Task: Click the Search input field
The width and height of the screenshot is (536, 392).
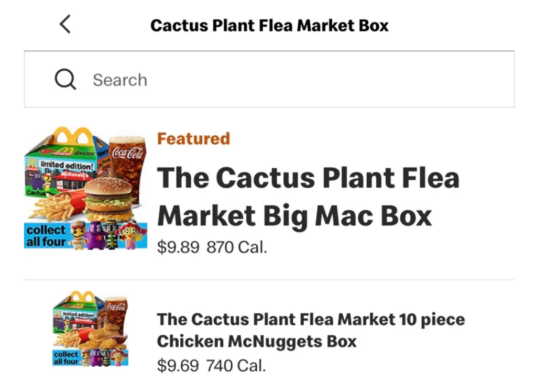Action: pos(293,80)
